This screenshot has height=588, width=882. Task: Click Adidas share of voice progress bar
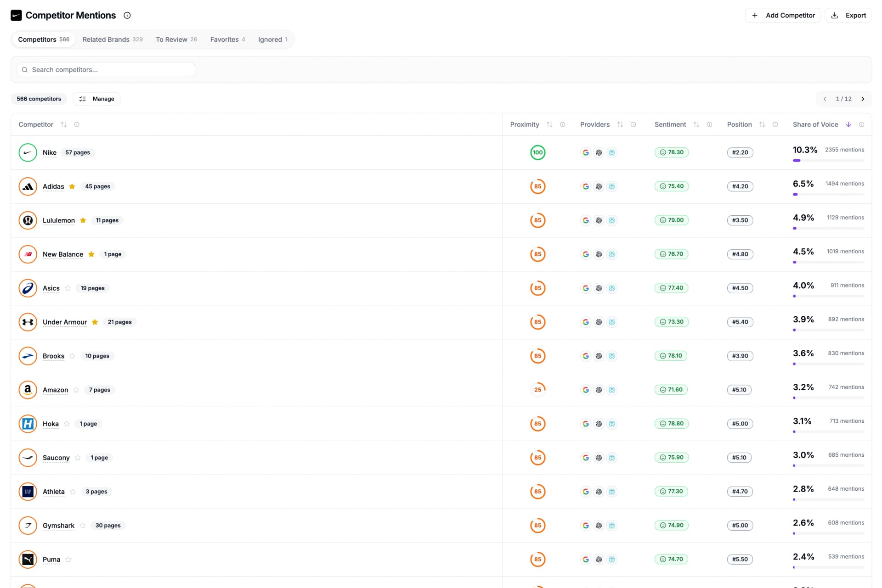tap(828, 195)
